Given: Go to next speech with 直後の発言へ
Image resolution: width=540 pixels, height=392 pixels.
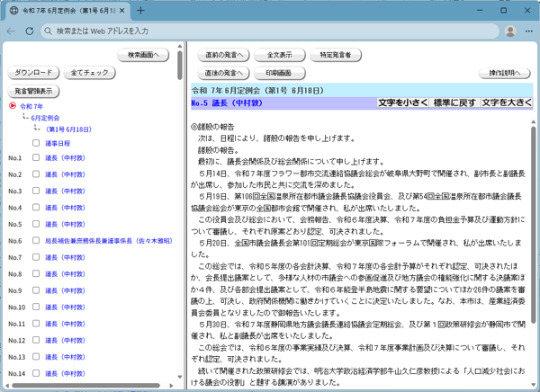Looking at the screenshot, I should click(x=224, y=73).
